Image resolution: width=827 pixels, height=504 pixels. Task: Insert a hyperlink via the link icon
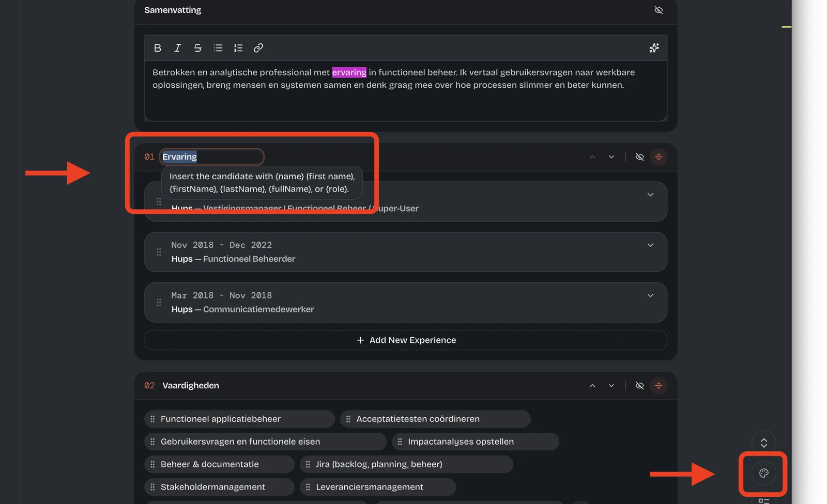pyautogui.click(x=258, y=48)
